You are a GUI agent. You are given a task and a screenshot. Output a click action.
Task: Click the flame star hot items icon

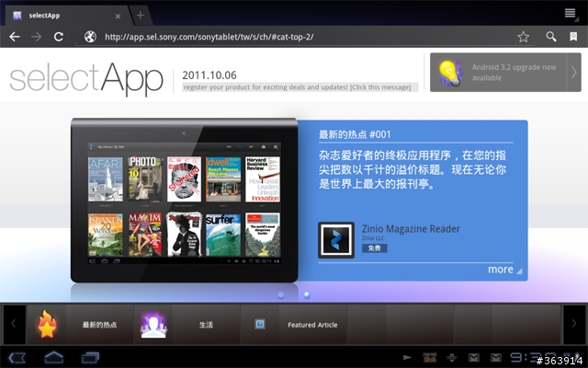47,325
